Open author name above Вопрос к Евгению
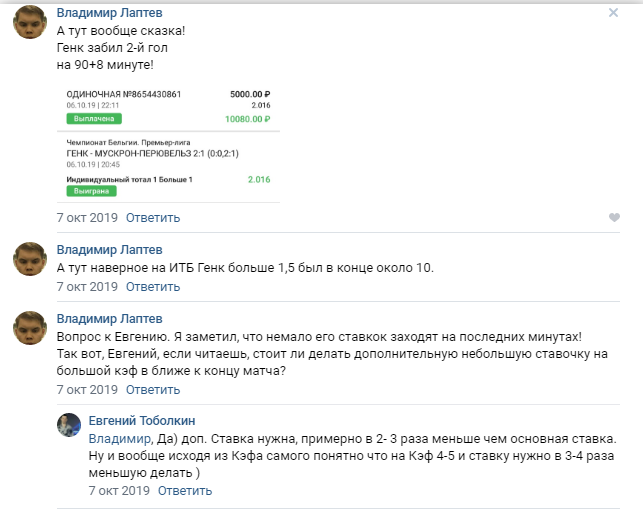This screenshot has width=643, height=512. coord(109,319)
